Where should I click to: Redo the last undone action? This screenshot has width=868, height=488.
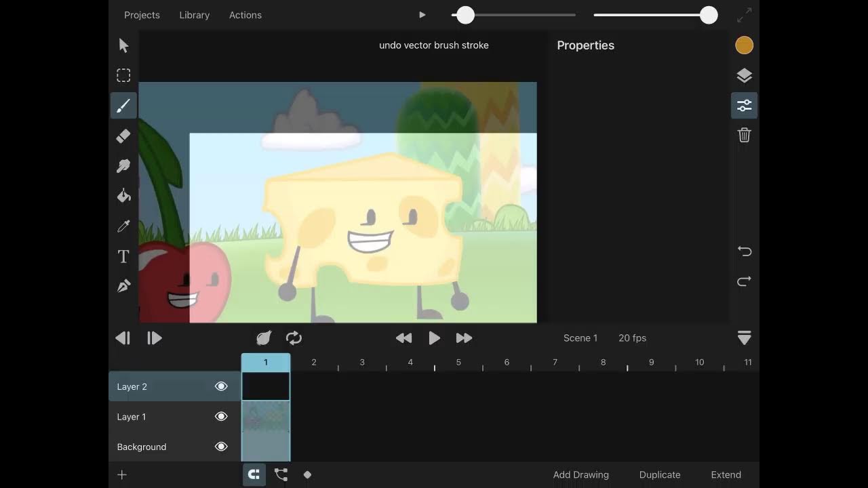(x=745, y=281)
